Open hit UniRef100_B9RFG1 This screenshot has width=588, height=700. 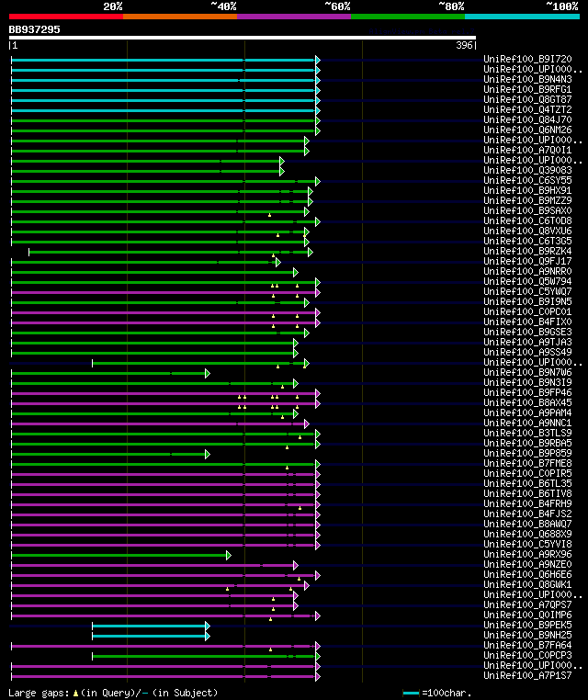point(527,89)
